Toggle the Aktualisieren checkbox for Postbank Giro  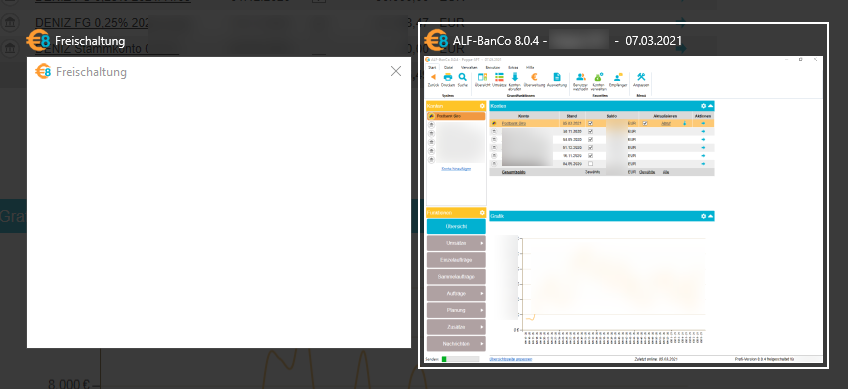point(645,123)
